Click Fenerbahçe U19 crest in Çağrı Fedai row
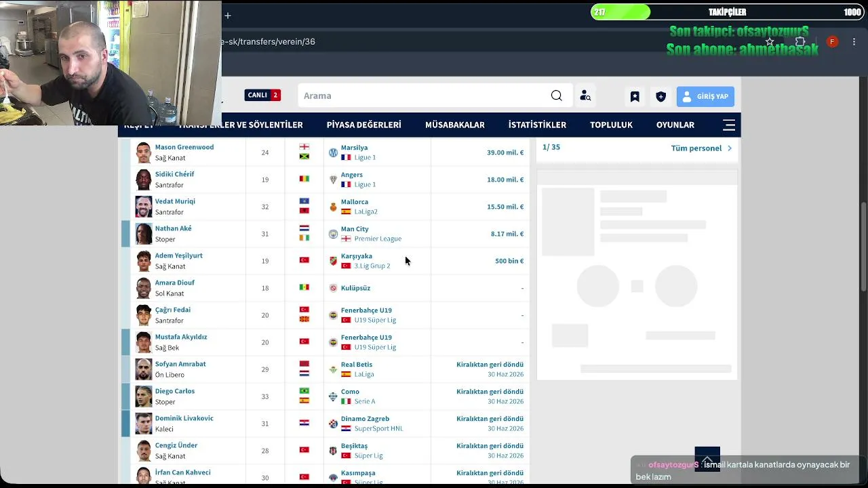This screenshot has width=868, height=488. (333, 315)
